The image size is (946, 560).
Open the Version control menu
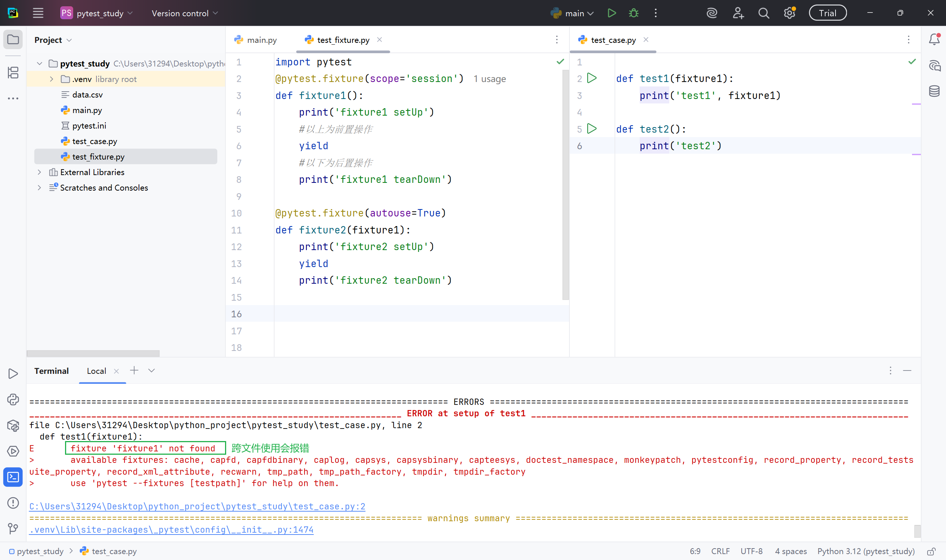pyautogui.click(x=185, y=13)
